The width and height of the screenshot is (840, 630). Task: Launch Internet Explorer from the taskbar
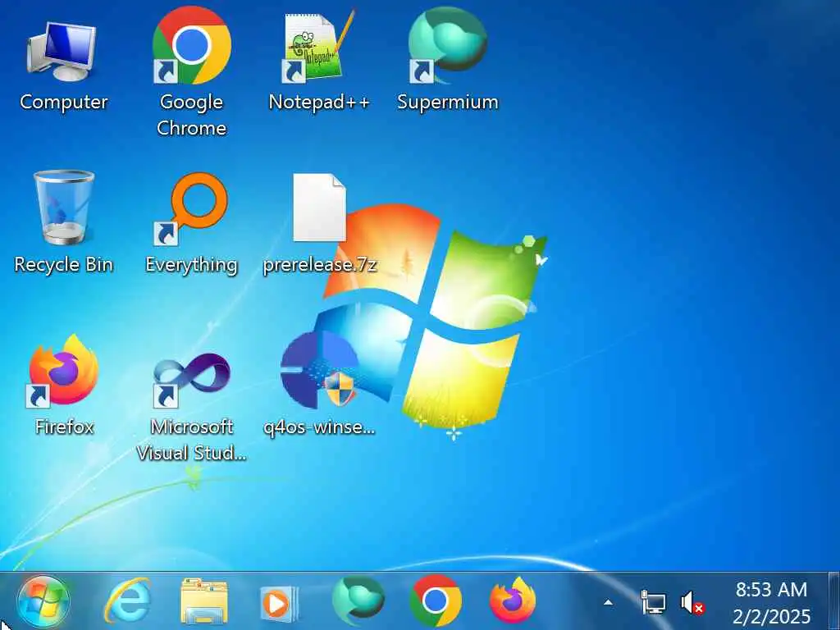[127, 601]
